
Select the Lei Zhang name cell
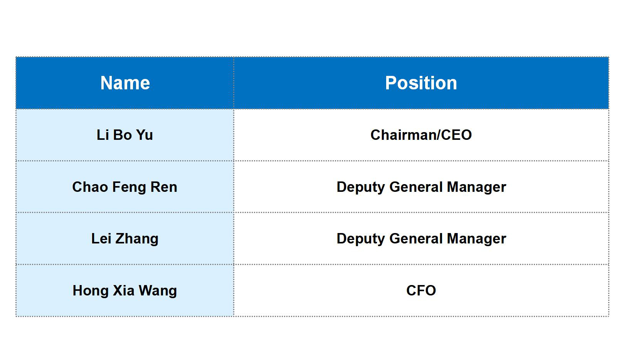point(125,239)
